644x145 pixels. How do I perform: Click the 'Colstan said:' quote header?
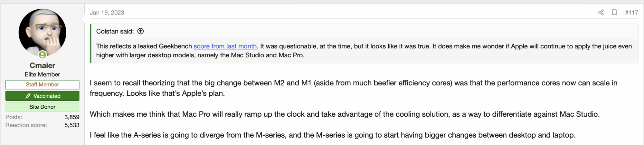coord(115,31)
